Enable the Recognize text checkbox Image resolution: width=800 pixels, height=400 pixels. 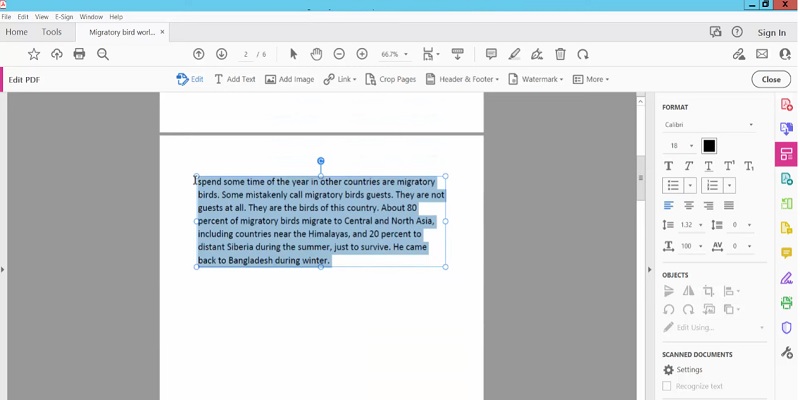(x=666, y=386)
